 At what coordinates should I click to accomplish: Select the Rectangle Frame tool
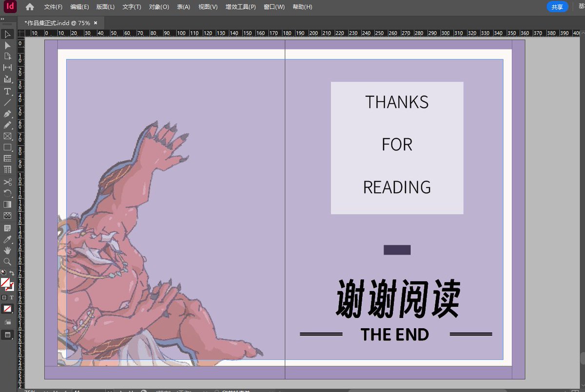pos(7,136)
